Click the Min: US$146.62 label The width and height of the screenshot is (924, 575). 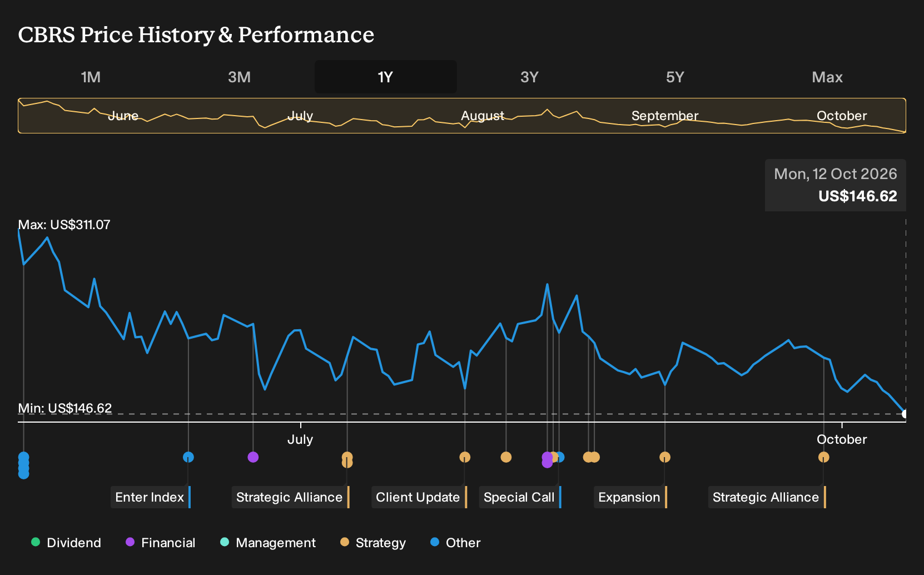coord(64,408)
